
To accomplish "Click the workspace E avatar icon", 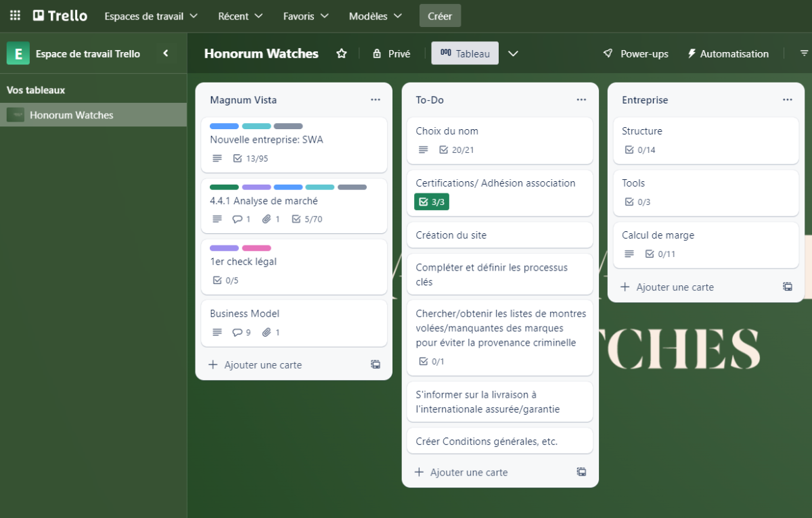I will [x=18, y=53].
